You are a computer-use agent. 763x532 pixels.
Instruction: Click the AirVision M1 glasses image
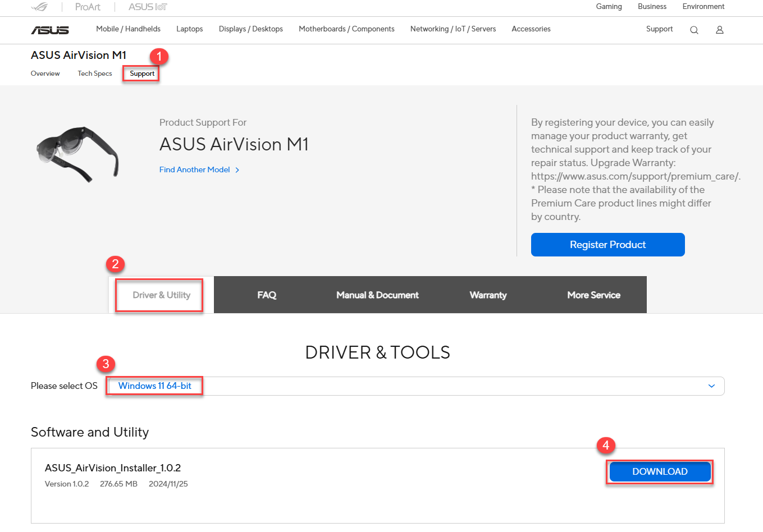(x=77, y=154)
